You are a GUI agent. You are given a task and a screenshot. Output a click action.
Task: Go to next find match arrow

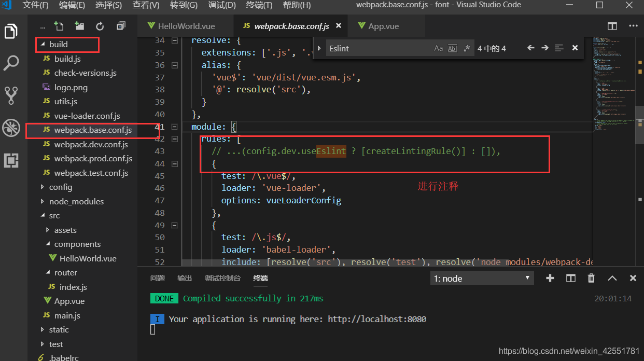point(544,48)
